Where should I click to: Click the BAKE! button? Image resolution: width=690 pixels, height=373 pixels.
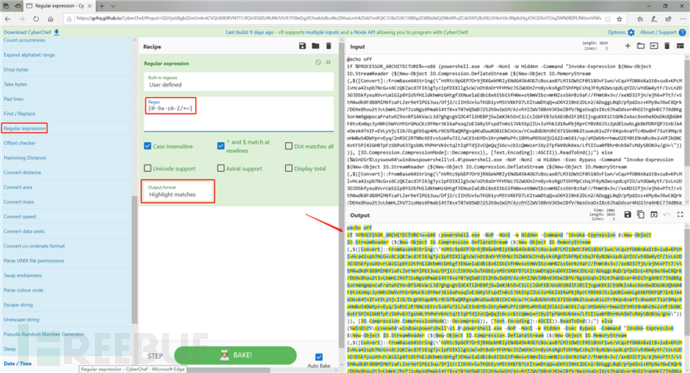235,355
